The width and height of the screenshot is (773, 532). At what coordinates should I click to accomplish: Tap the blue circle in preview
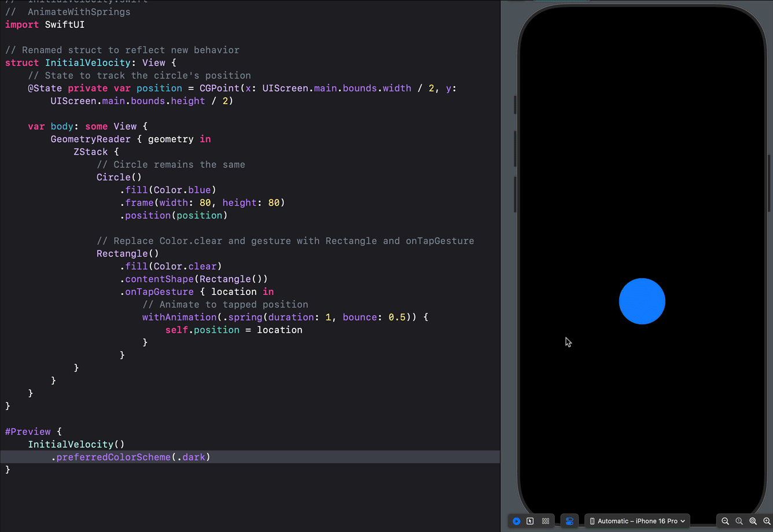[x=642, y=301]
